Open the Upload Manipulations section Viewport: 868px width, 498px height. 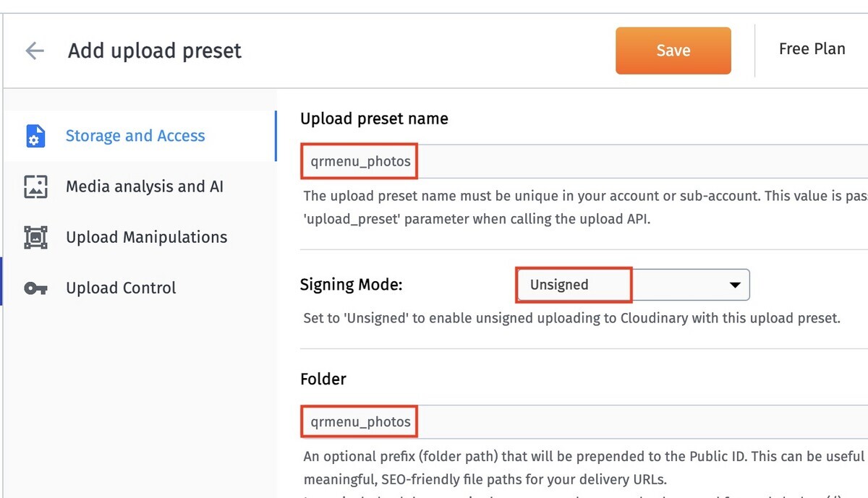tap(146, 237)
